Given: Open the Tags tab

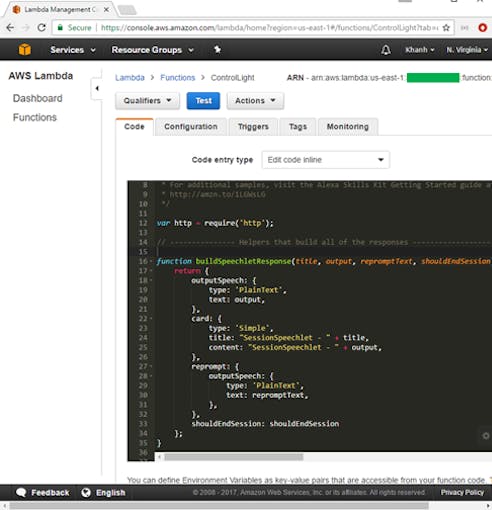Looking at the screenshot, I should click(x=298, y=127).
